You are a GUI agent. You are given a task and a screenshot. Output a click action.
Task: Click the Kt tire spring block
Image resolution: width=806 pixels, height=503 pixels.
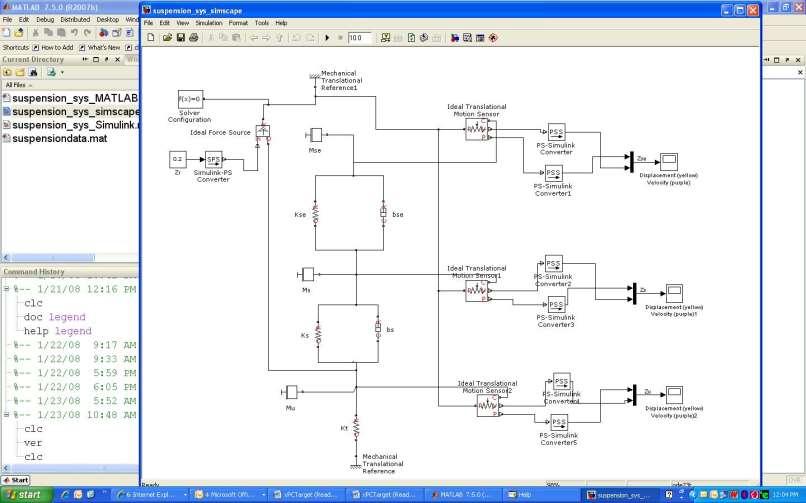point(356,427)
